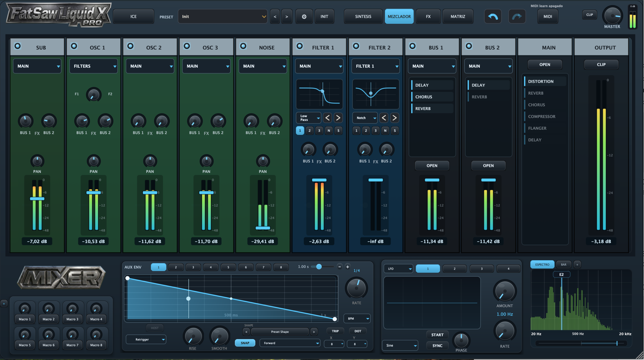This screenshot has width=644, height=360.
Task: Click the Aux Env time plus icon
Action: 348,267
